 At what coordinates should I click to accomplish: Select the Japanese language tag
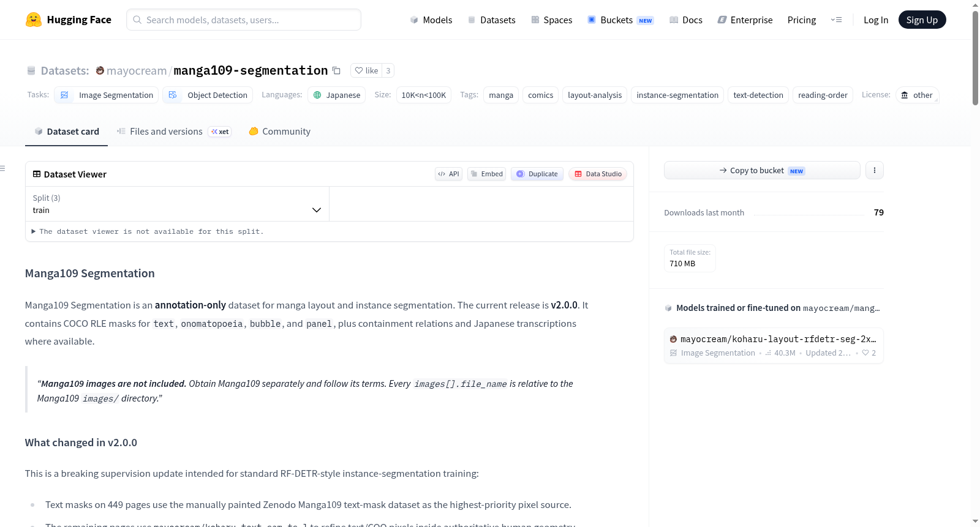[336, 95]
